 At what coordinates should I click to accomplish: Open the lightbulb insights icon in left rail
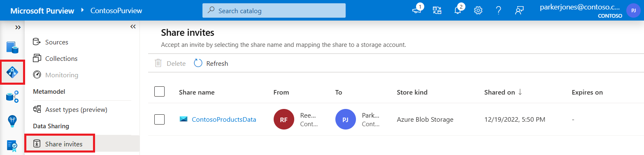point(12,121)
